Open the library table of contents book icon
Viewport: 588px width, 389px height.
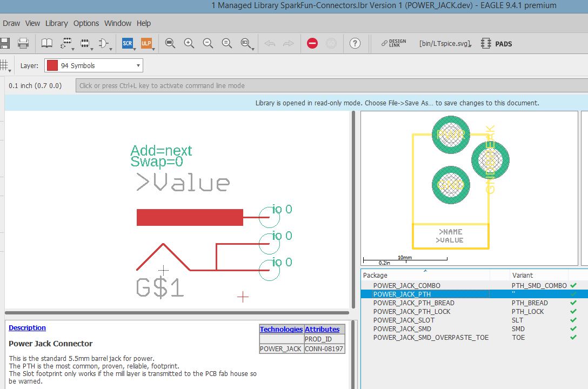click(x=47, y=43)
